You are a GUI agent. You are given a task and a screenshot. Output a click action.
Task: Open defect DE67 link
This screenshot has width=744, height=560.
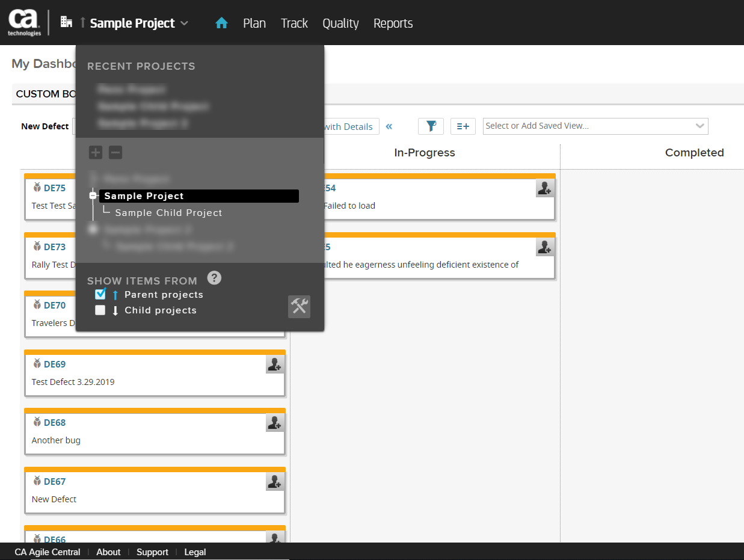coord(55,481)
